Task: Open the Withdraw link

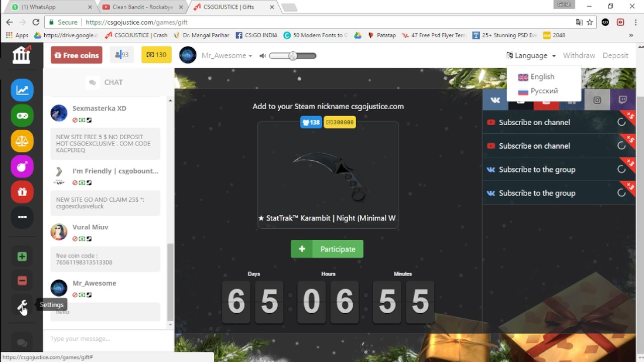Action: pyautogui.click(x=579, y=55)
